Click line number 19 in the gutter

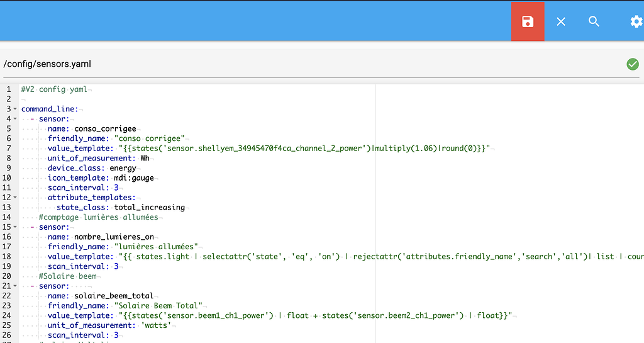click(7, 266)
